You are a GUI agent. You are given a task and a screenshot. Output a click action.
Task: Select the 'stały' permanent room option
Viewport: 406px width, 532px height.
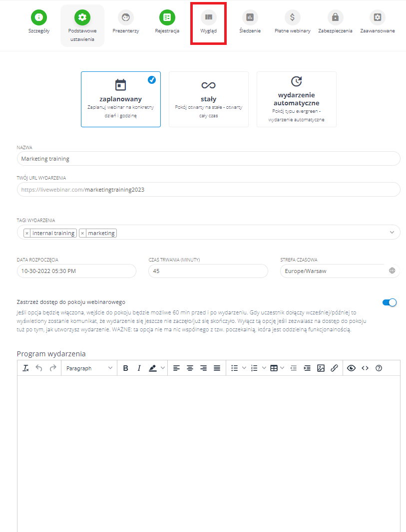(x=208, y=99)
